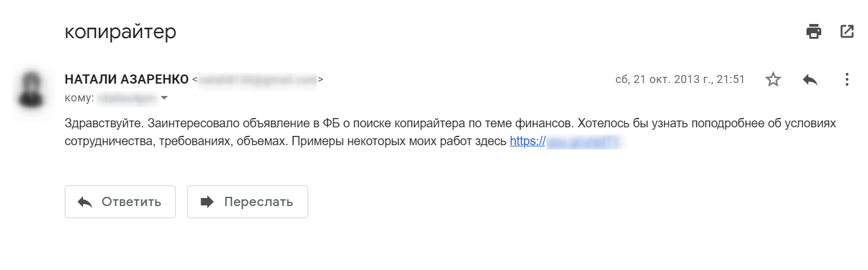
Task: Click the arrow icon inside Ответить button
Action: click(x=85, y=202)
